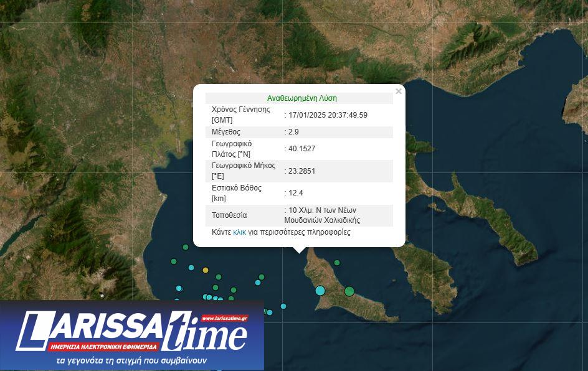Image resolution: width=588 pixels, height=371 pixels.
Task: Click the Larissa Time logo banner
Action: [x=131, y=336]
